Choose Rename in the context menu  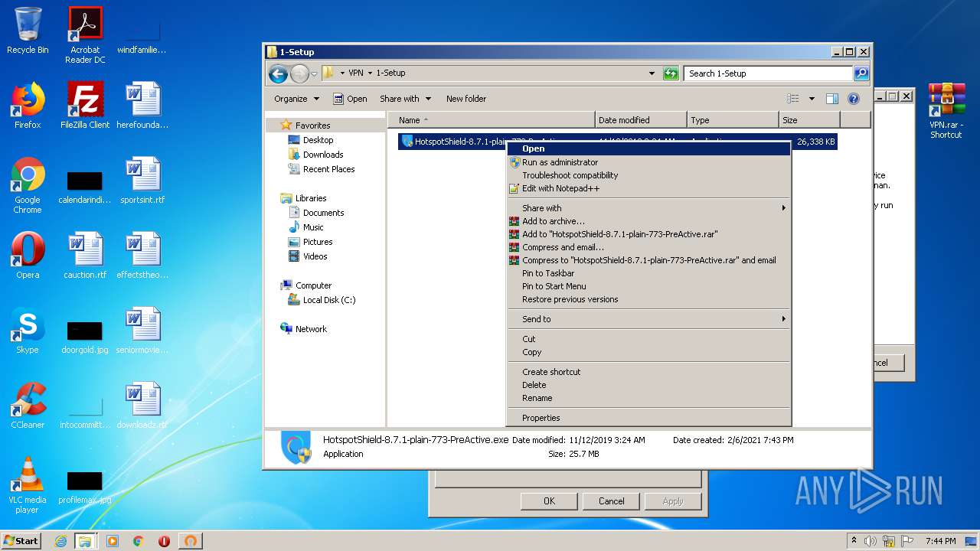click(648, 398)
